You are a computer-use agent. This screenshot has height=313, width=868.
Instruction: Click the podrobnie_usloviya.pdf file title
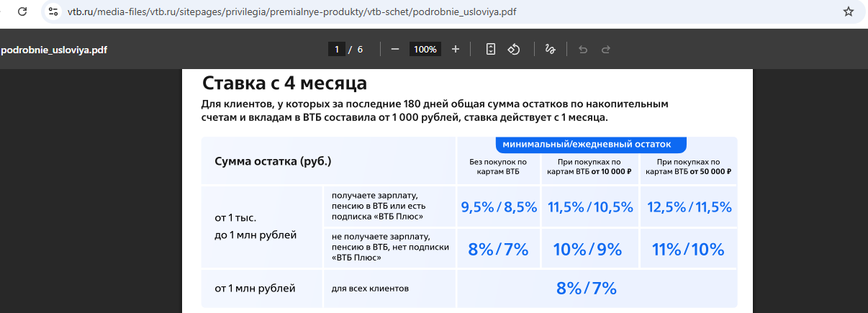coord(54,50)
